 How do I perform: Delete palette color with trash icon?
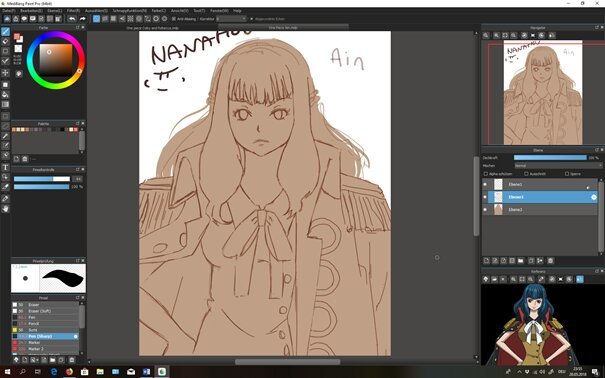tap(25, 159)
